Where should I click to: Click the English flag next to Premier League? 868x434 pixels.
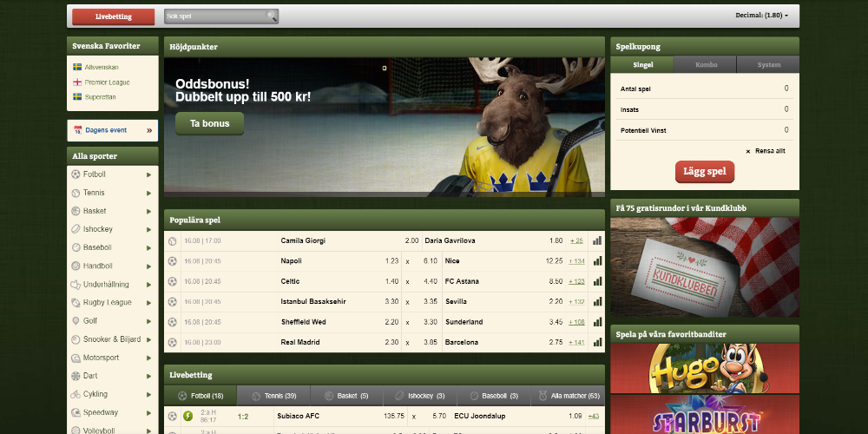click(x=77, y=82)
